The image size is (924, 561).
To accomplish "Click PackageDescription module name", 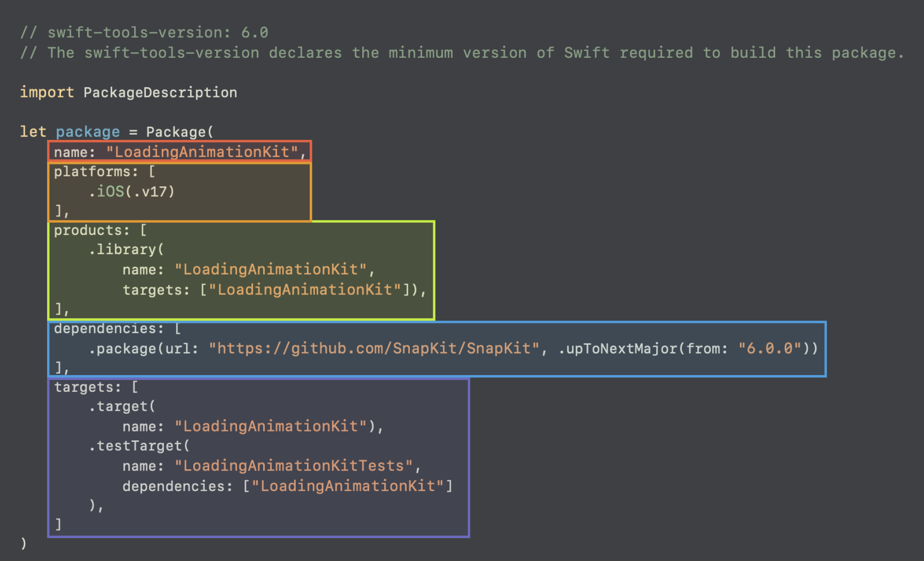I will [160, 92].
